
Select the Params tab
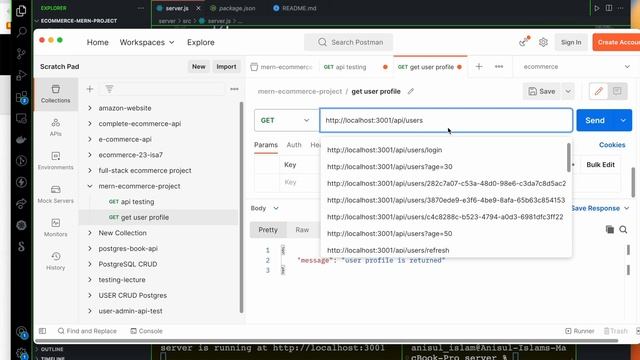coord(266,145)
